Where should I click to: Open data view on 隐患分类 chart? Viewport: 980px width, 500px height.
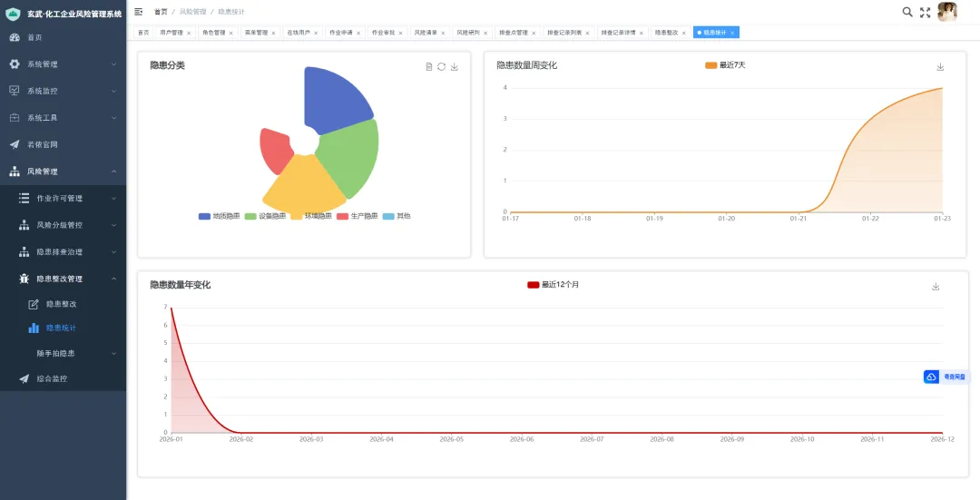[428, 67]
